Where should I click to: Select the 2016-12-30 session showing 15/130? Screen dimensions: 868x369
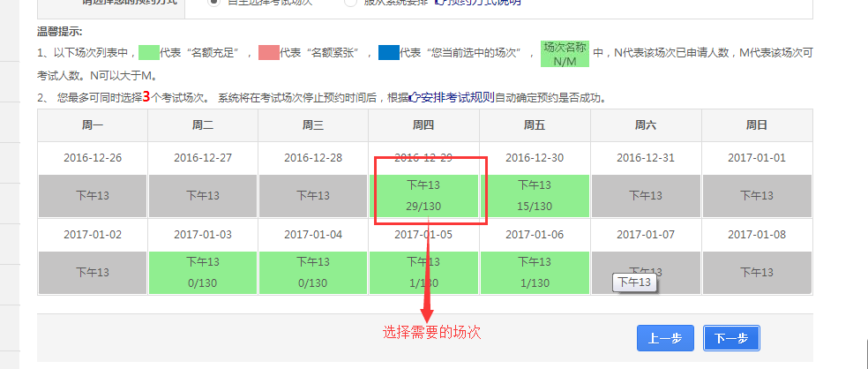[534, 195]
